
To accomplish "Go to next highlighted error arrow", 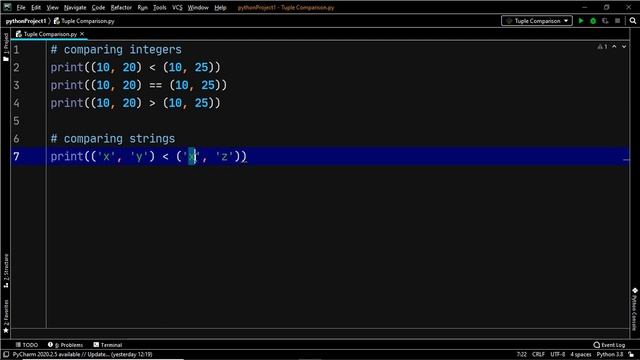I will tap(624, 47).
